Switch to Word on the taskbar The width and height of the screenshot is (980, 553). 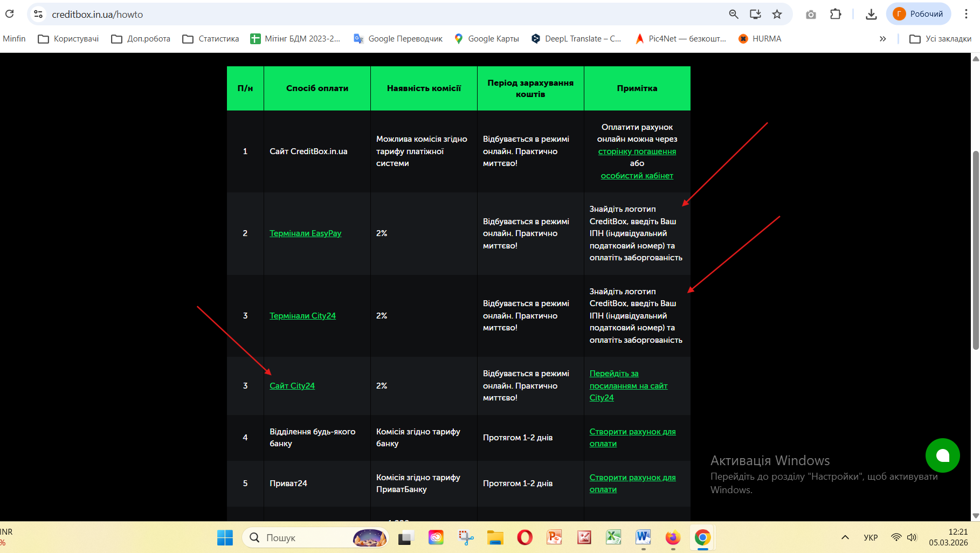tap(643, 537)
